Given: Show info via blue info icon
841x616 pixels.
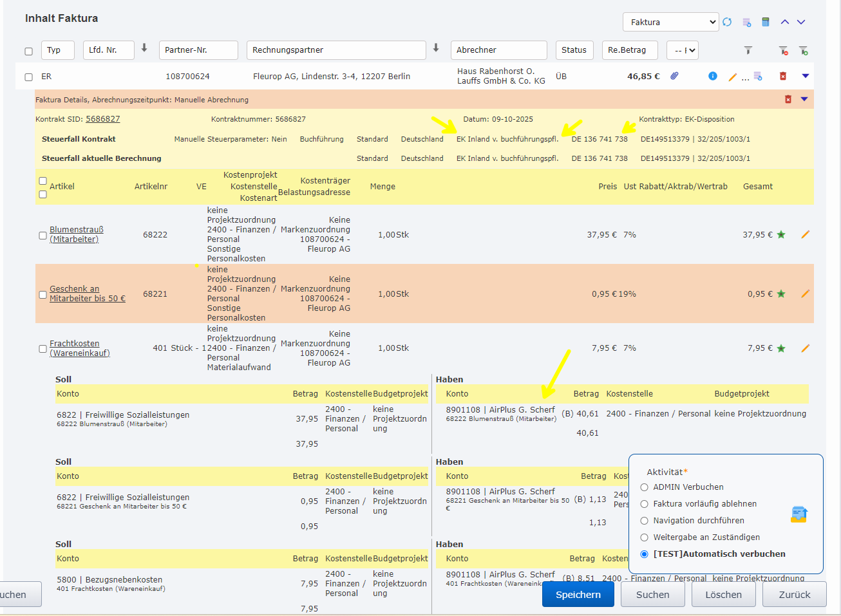Looking at the screenshot, I should [x=713, y=76].
